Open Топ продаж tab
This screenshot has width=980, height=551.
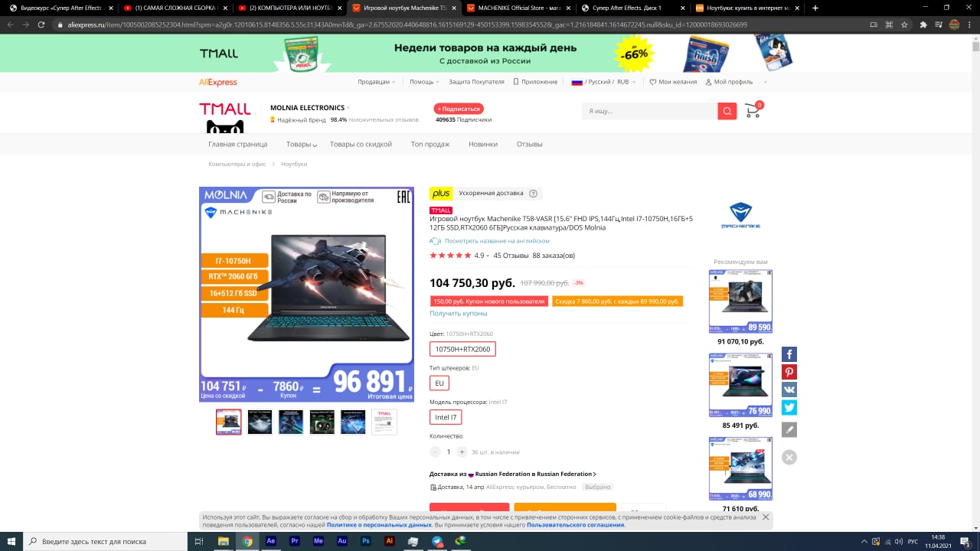click(x=430, y=144)
